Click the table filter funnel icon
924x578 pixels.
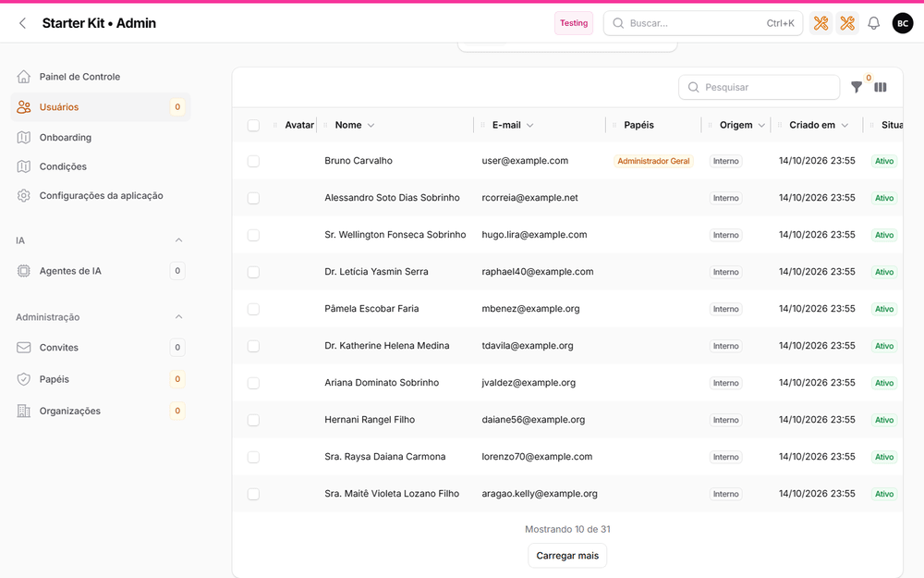857,87
